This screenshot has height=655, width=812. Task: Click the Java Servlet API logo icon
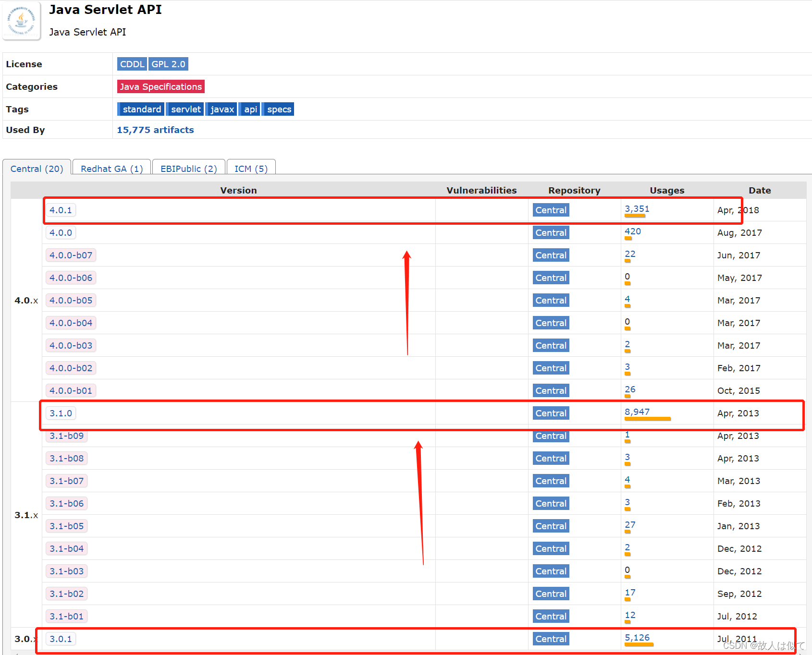[x=21, y=20]
